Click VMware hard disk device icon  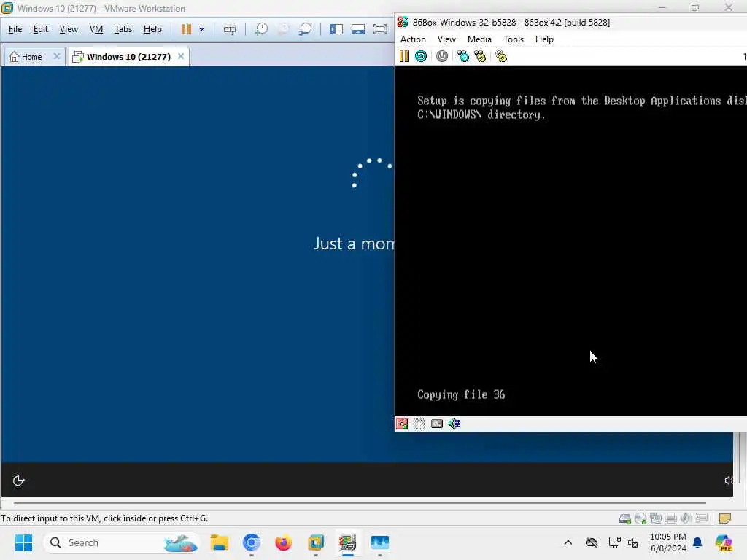point(625,518)
